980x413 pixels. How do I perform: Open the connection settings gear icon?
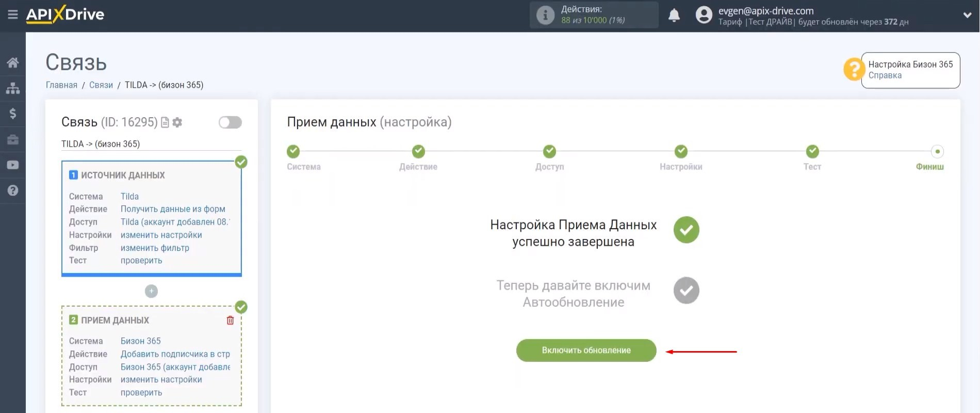point(177,122)
